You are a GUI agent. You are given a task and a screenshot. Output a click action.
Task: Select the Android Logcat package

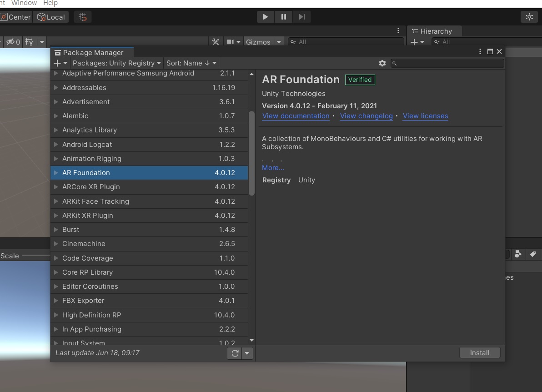click(x=149, y=144)
